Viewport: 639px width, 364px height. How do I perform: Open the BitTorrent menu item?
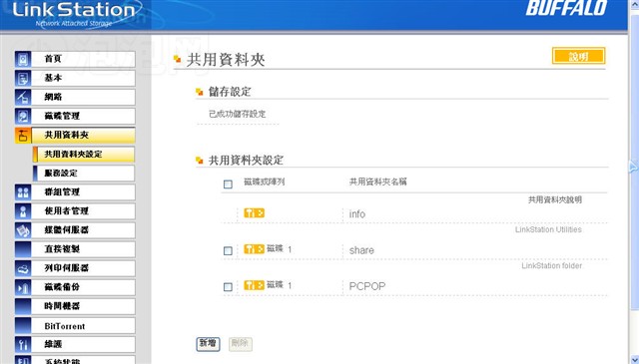click(83, 326)
